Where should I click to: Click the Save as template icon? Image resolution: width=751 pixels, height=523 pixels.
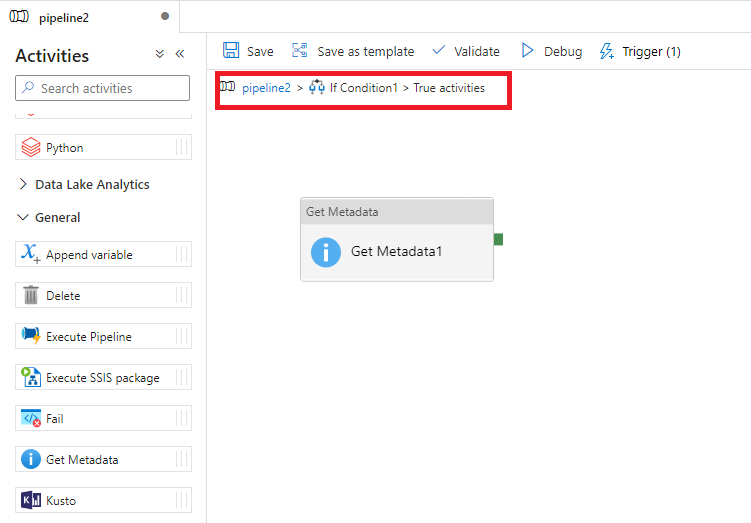coord(300,50)
